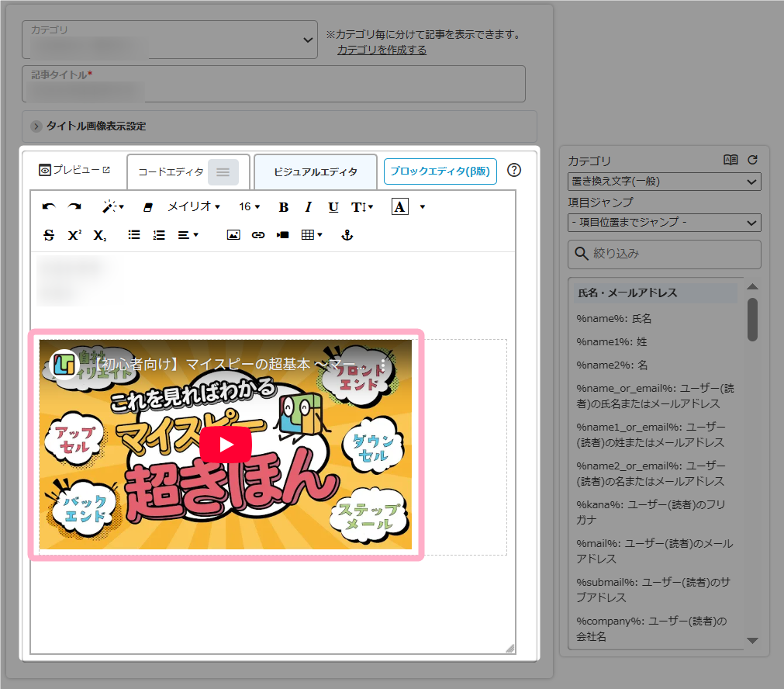Click the anchor icon in the toolbar
Image resolution: width=784 pixels, height=689 pixels.
pos(347,235)
